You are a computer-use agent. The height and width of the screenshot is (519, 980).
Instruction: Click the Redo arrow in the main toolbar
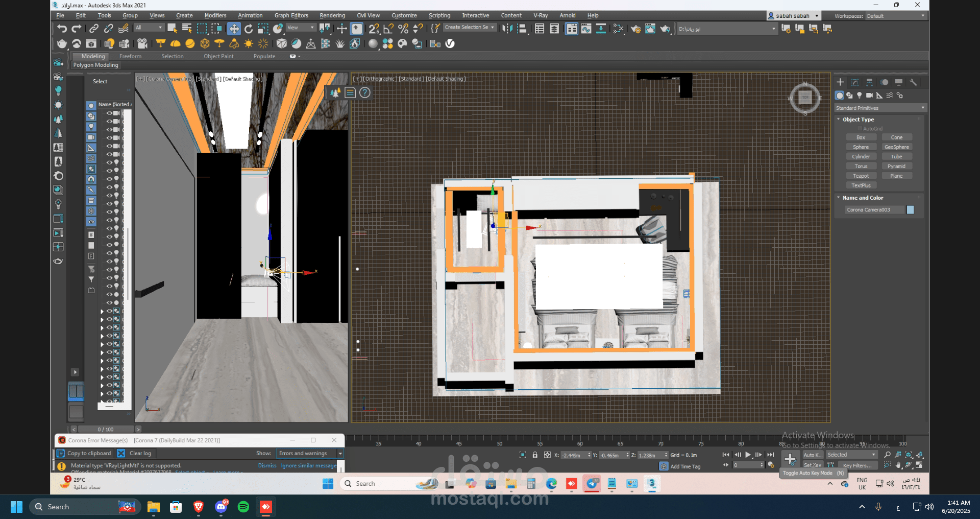(x=77, y=29)
